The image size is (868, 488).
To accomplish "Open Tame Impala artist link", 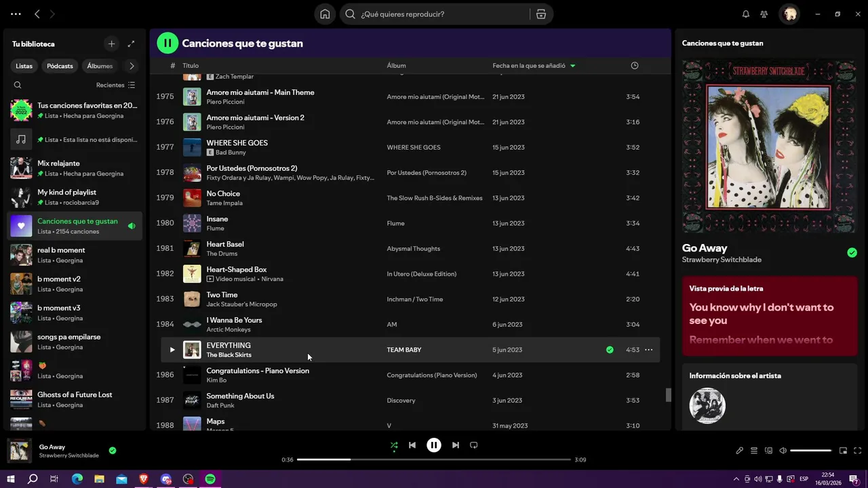I will 224,203.
